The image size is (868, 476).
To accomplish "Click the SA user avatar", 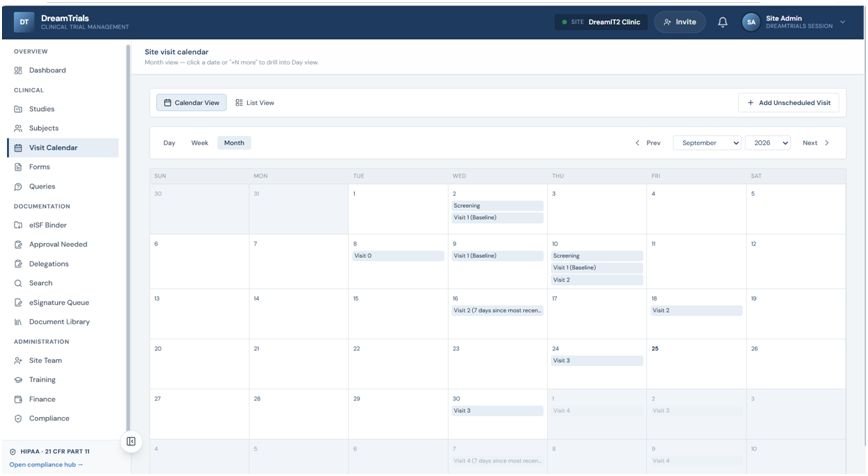I will click(x=751, y=22).
